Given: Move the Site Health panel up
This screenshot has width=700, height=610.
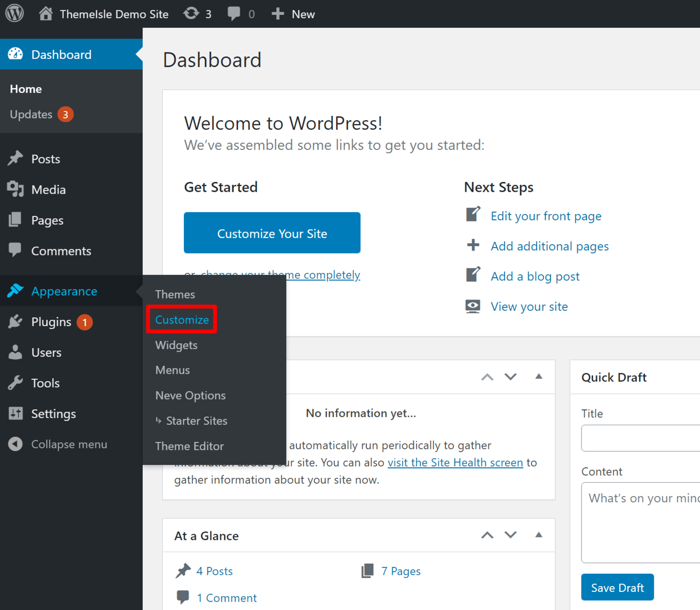Looking at the screenshot, I should click(487, 377).
